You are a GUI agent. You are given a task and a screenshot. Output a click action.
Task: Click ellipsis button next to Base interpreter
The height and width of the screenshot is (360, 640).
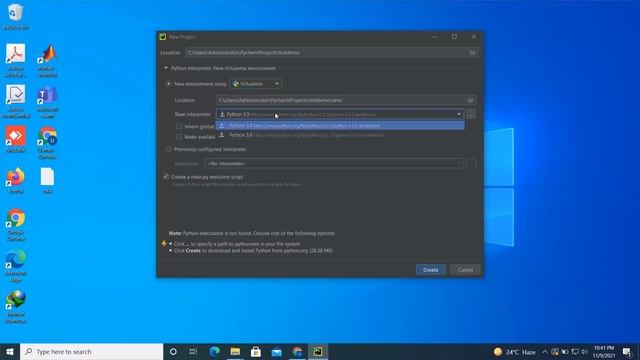point(471,115)
